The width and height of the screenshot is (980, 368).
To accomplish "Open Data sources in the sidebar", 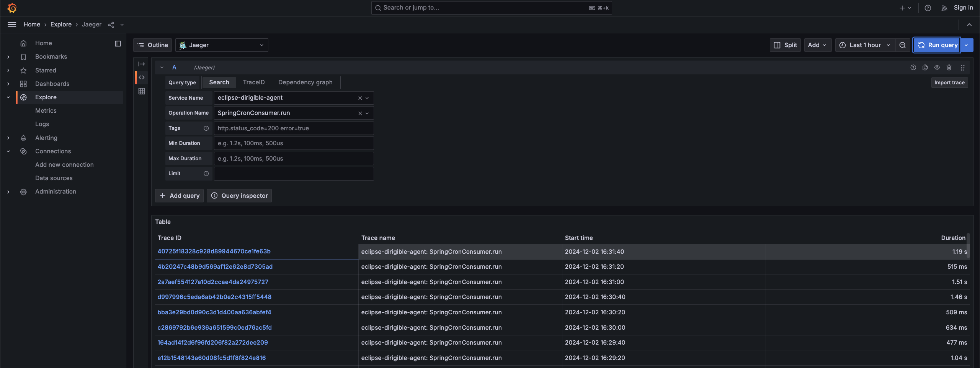I will pyautogui.click(x=54, y=178).
